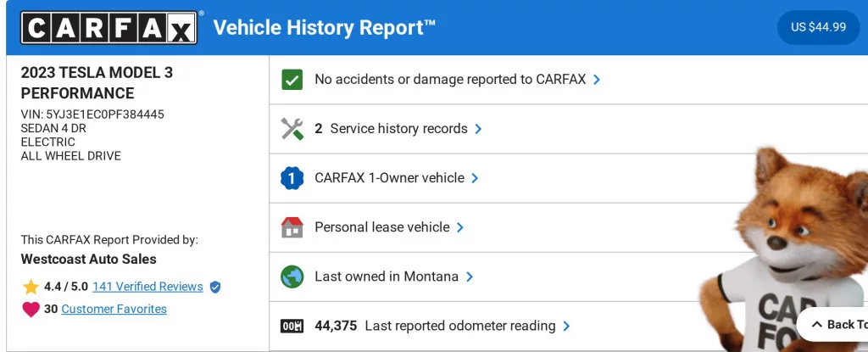
Task: Click the odometer reading icon
Action: coord(292,326)
